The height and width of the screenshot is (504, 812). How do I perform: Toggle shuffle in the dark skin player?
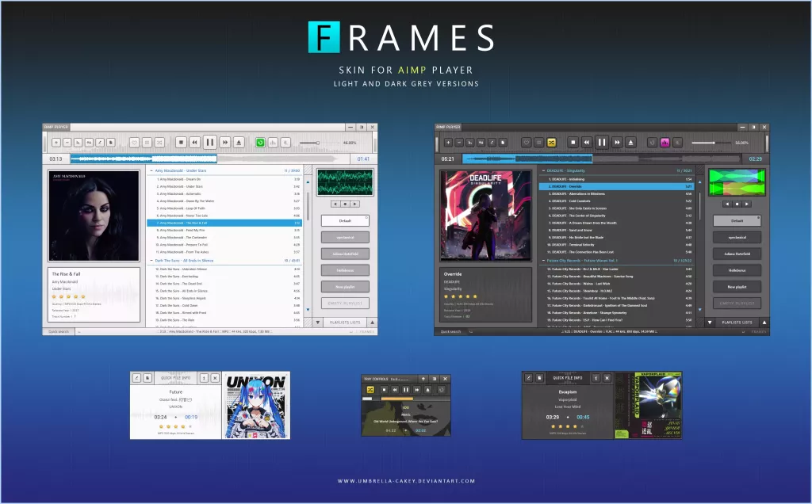pos(551,142)
